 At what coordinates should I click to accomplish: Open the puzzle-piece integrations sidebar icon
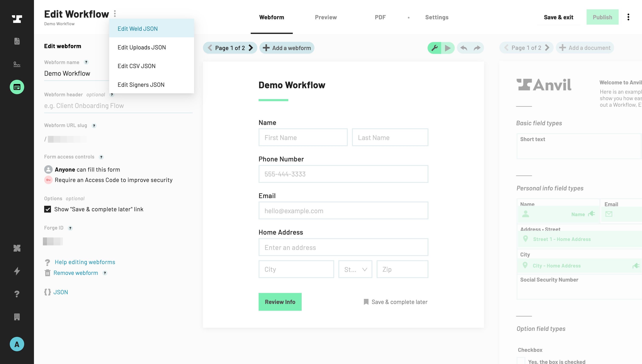[17, 248]
